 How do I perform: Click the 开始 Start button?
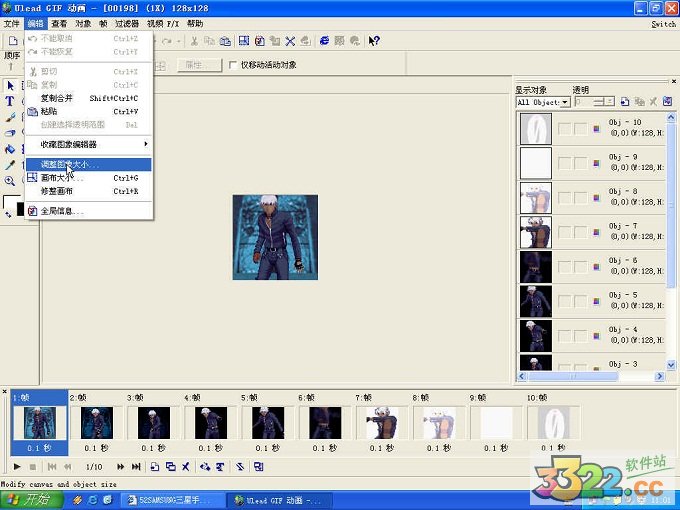click(x=28, y=499)
